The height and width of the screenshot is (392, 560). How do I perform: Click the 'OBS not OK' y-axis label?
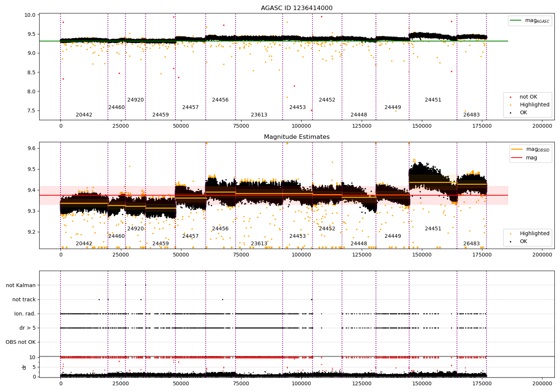pos(21,342)
